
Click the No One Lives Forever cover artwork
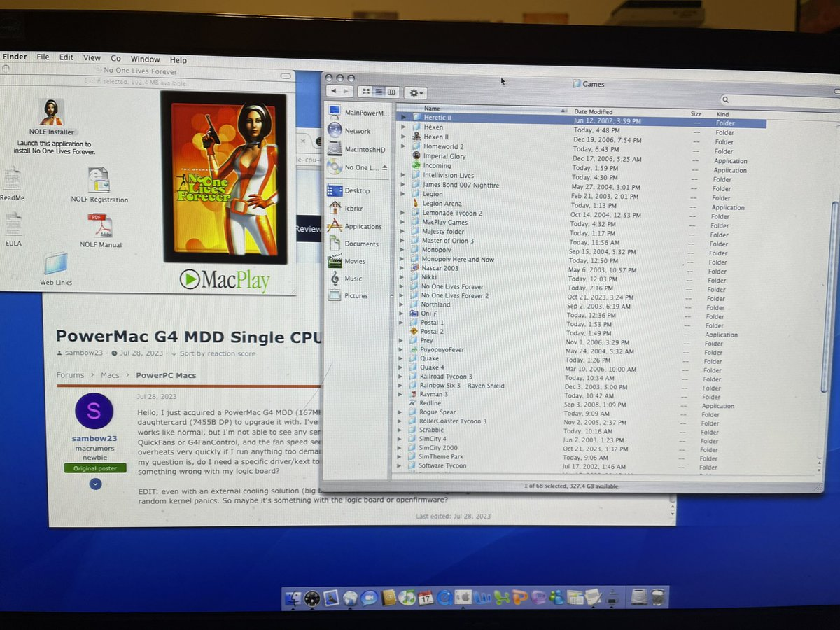223,177
